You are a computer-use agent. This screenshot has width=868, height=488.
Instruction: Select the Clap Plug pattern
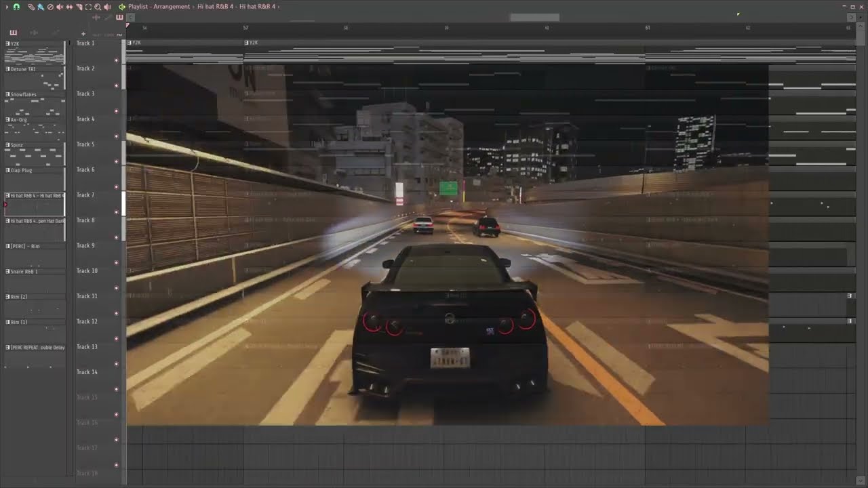point(35,179)
